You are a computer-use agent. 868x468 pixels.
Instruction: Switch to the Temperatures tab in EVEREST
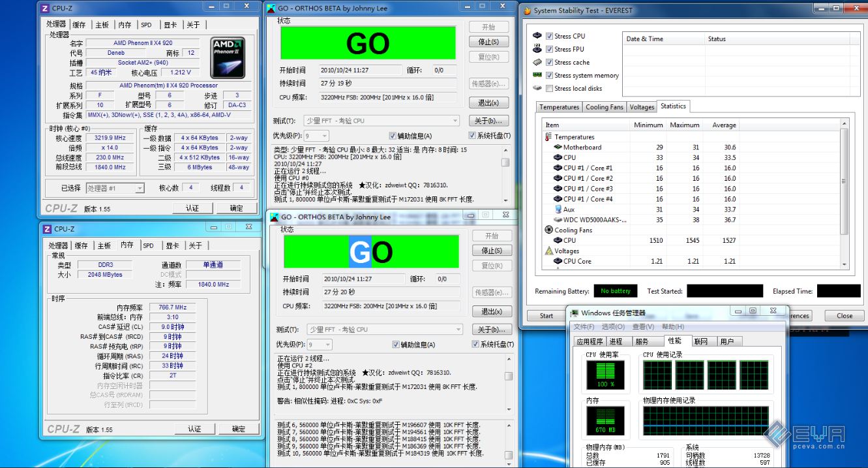coord(559,107)
